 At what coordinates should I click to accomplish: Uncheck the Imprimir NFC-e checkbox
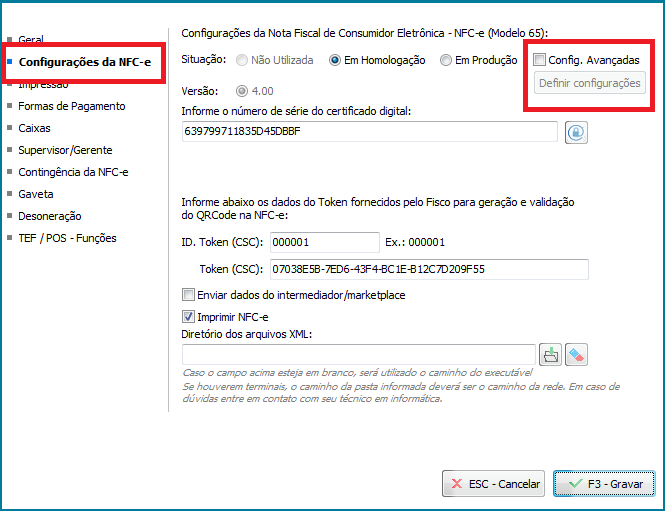coord(188,317)
